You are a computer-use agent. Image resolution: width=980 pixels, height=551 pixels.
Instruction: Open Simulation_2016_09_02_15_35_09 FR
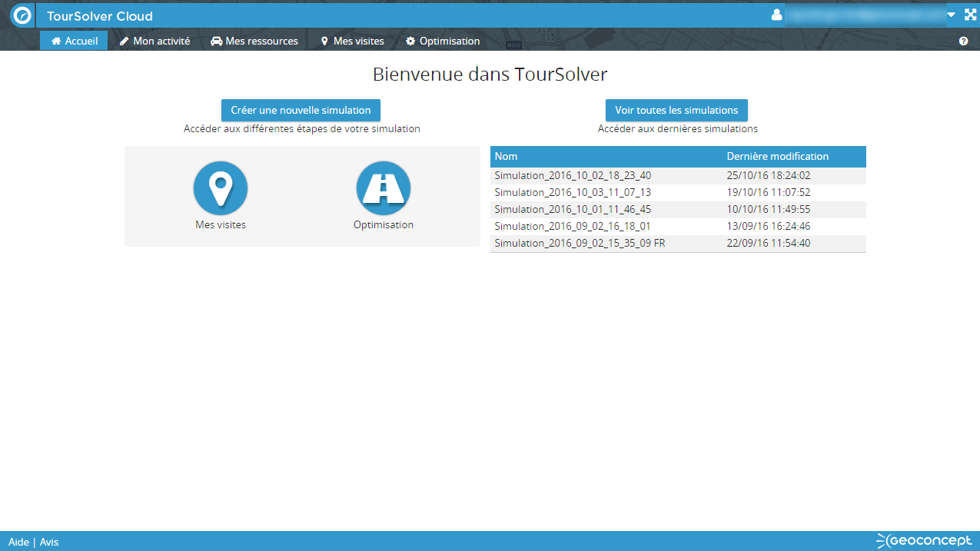coord(580,243)
